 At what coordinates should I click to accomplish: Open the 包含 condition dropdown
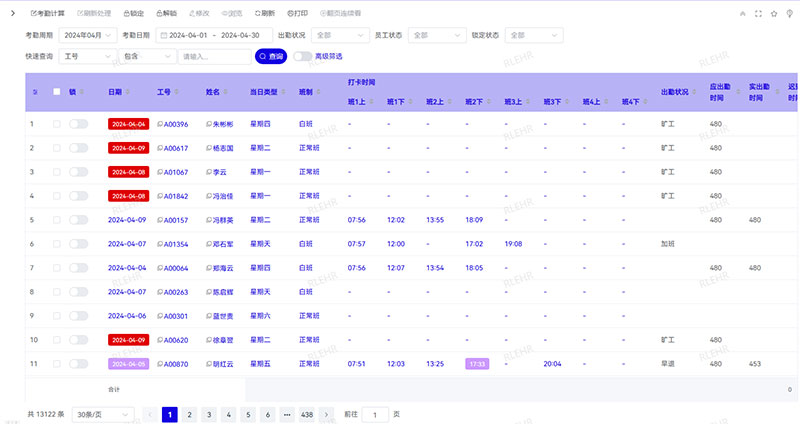(x=147, y=56)
